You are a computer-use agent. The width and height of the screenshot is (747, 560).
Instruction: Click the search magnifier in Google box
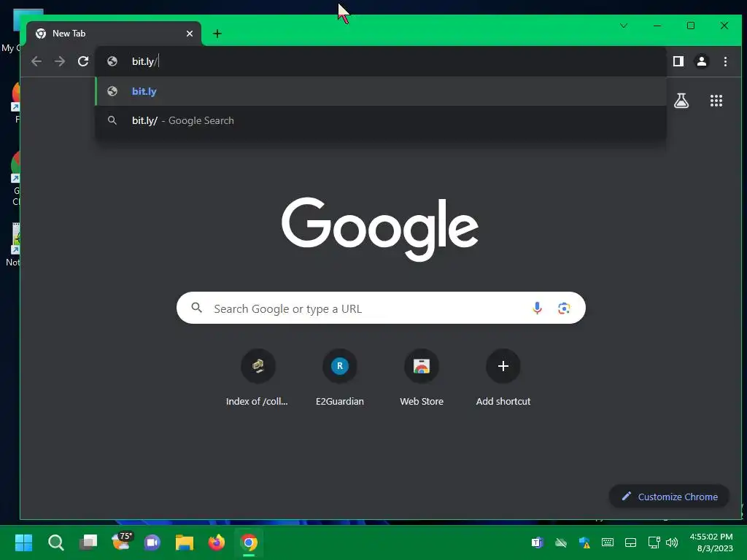pos(197,308)
